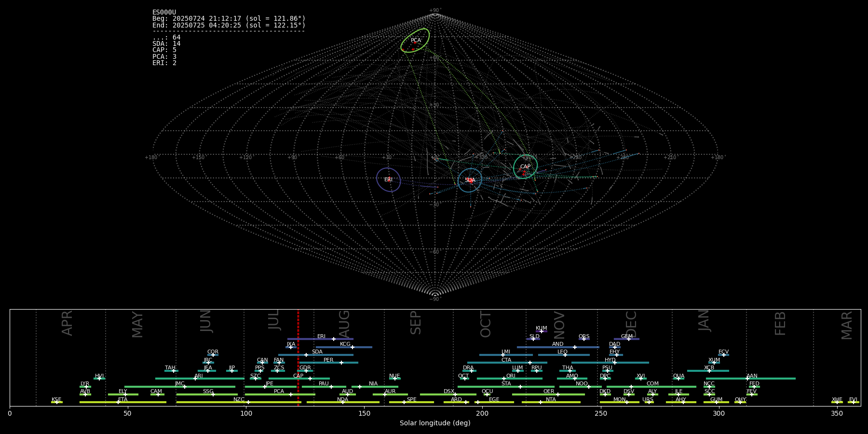868x434 pixels.
Task: Select the STA shower bar in timeline
Action: 506,386
